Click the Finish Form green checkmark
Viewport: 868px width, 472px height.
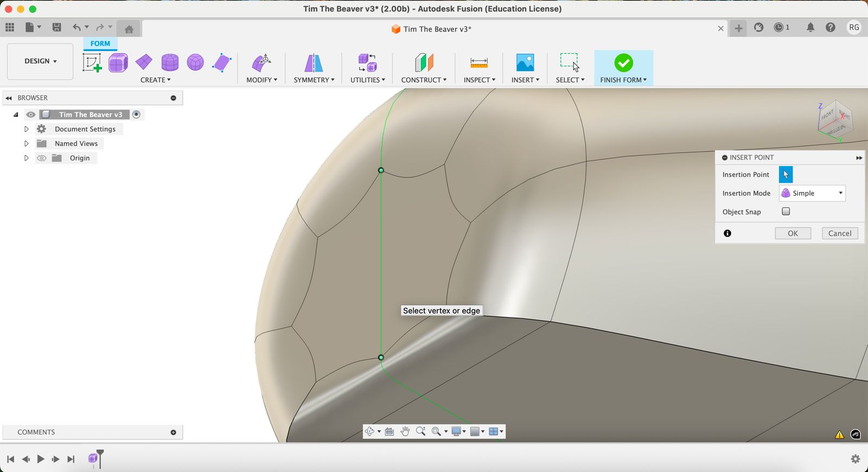(623, 63)
